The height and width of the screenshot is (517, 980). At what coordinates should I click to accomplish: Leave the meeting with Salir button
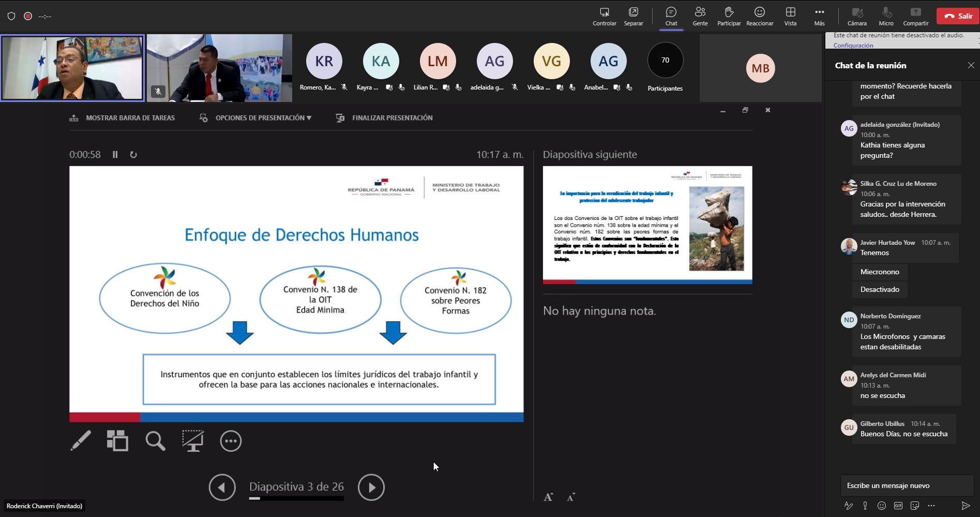[x=958, y=16]
